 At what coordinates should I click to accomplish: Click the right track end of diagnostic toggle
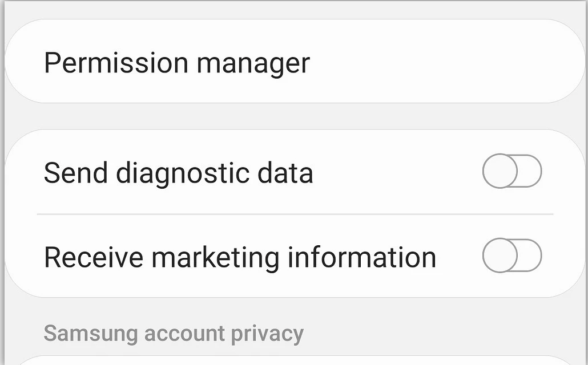point(532,171)
